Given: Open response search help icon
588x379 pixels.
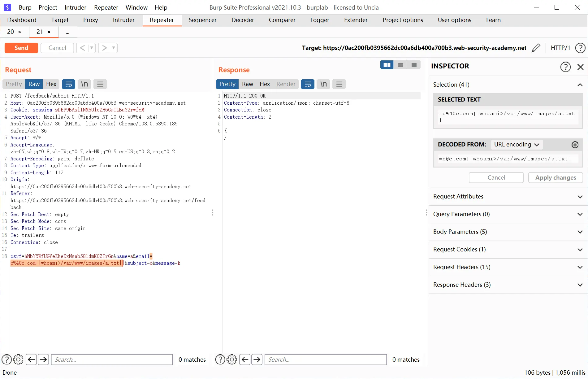Looking at the screenshot, I should click(x=220, y=359).
